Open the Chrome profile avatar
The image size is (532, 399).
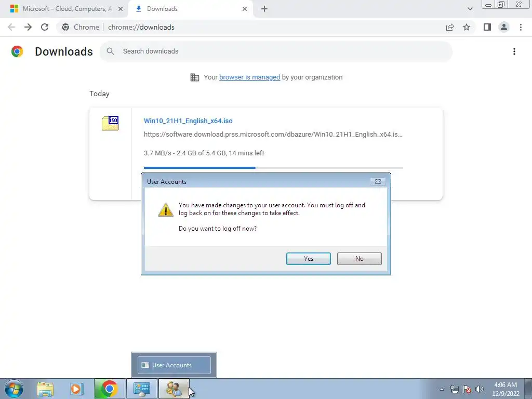[504, 27]
